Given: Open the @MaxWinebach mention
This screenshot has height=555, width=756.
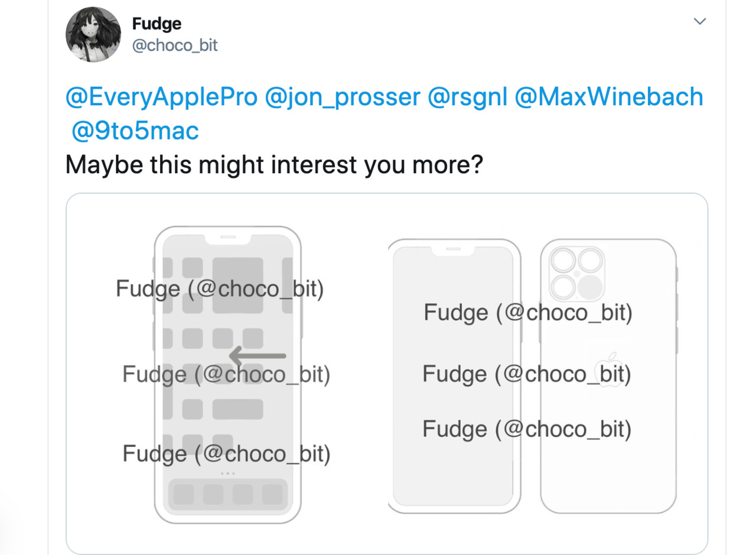Looking at the screenshot, I should click(609, 97).
